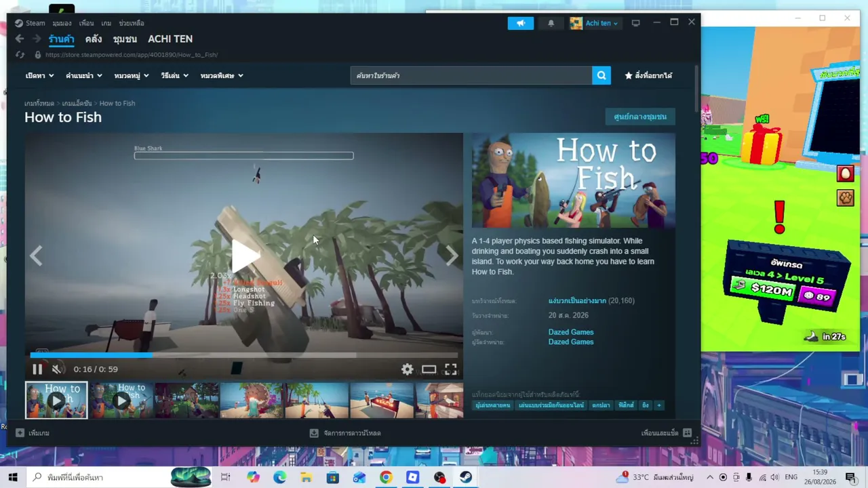Click the Dazed Games publisher link
This screenshot has height=488, width=868.
571,342
